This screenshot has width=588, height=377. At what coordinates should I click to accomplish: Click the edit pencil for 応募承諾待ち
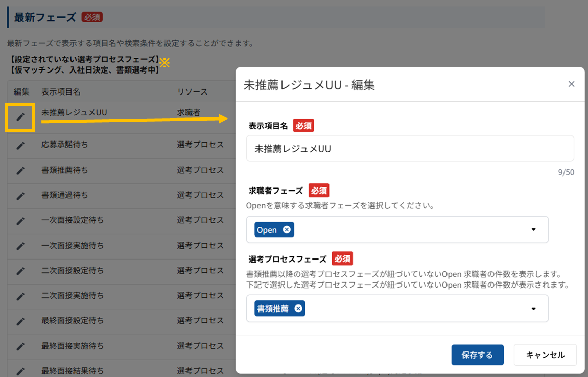(20, 145)
